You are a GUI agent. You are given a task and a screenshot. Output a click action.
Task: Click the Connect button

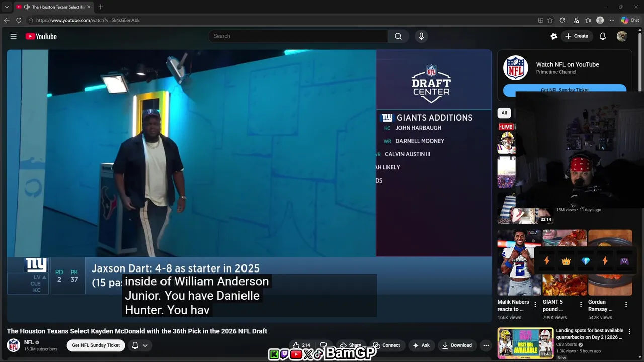[386, 345]
